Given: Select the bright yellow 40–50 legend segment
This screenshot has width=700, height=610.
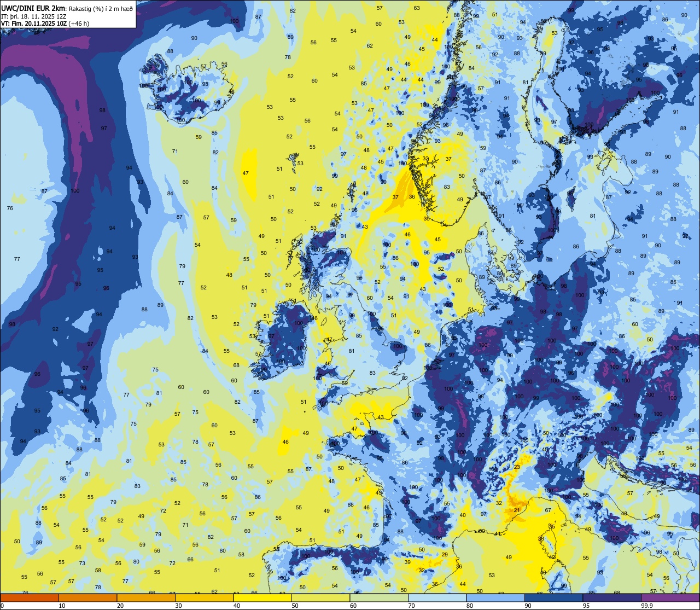Looking at the screenshot, I should tap(262, 597).
